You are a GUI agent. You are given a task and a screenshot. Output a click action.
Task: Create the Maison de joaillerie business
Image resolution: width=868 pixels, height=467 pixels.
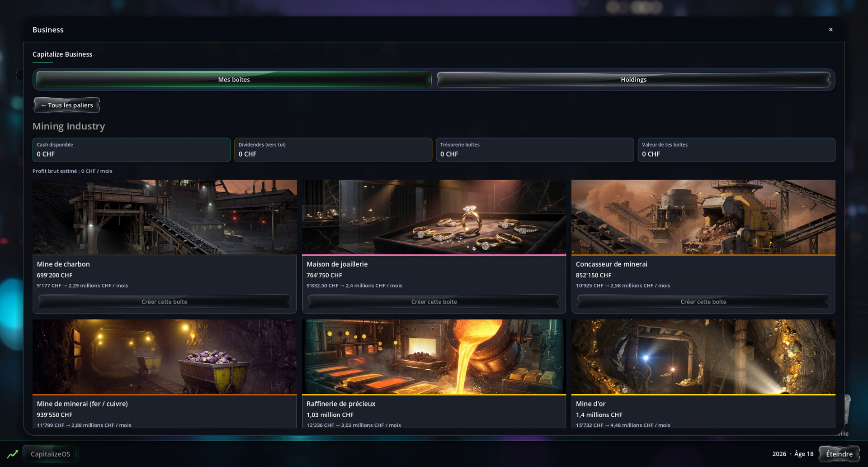434,302
